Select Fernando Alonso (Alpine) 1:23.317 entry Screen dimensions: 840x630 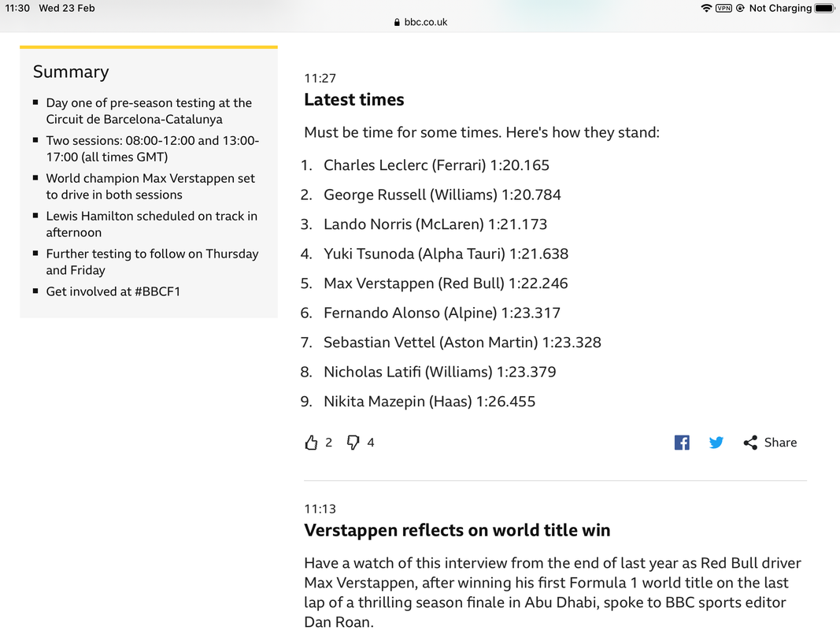point(442,313)
